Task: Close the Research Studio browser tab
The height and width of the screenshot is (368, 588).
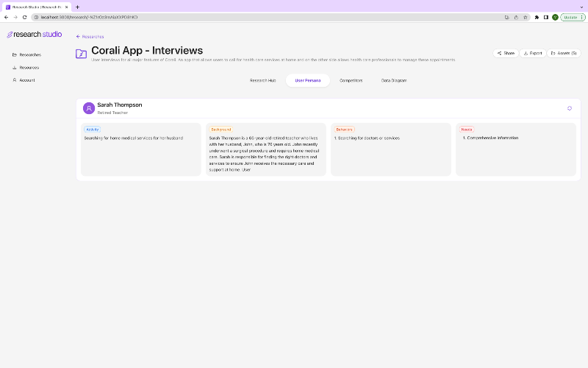Action: point(66,7)
